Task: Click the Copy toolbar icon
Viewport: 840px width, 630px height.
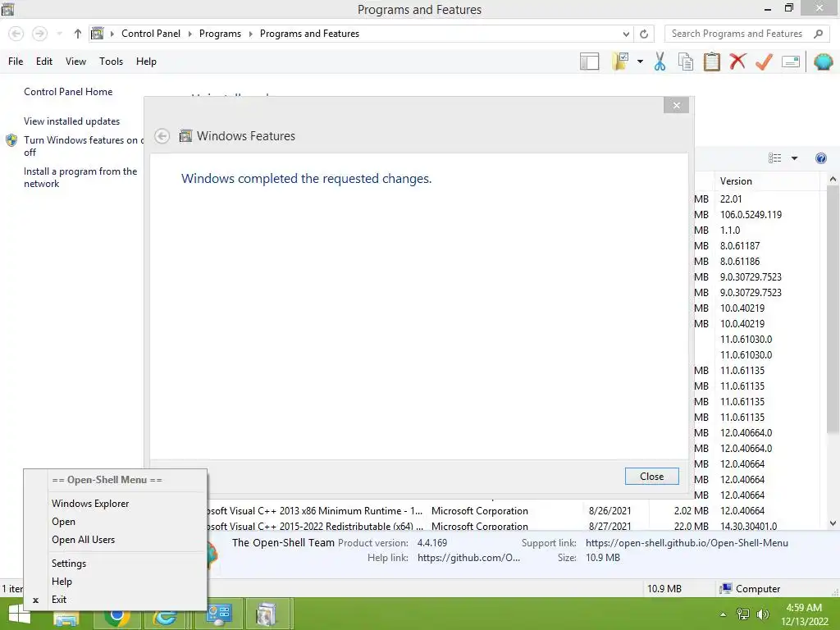Action: (x=686, y=62)
